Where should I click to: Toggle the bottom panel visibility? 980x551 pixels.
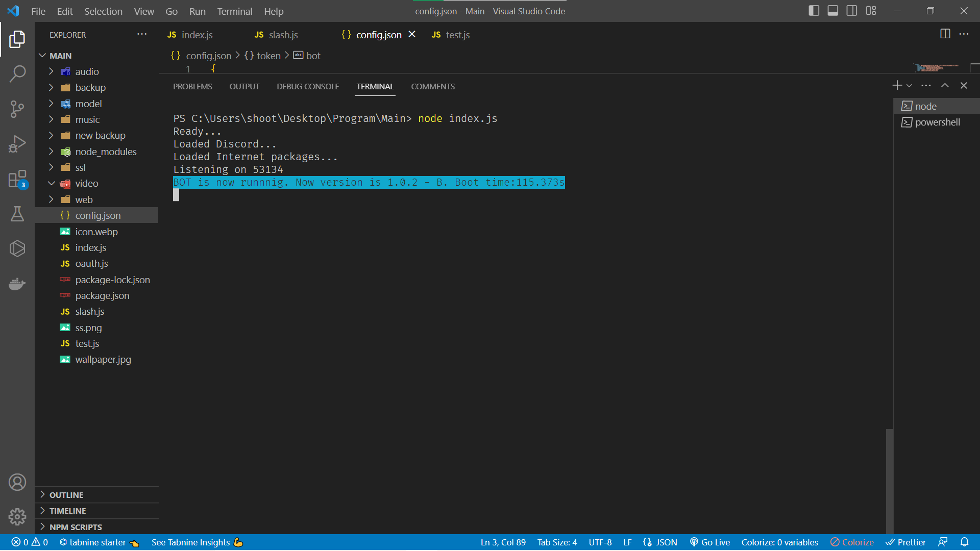[x=833, y=11]
